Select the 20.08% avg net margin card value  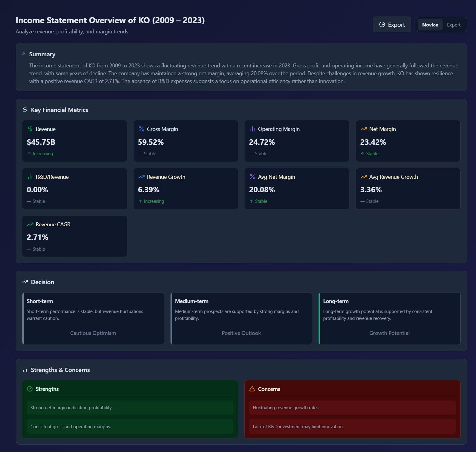coord(262,190)
